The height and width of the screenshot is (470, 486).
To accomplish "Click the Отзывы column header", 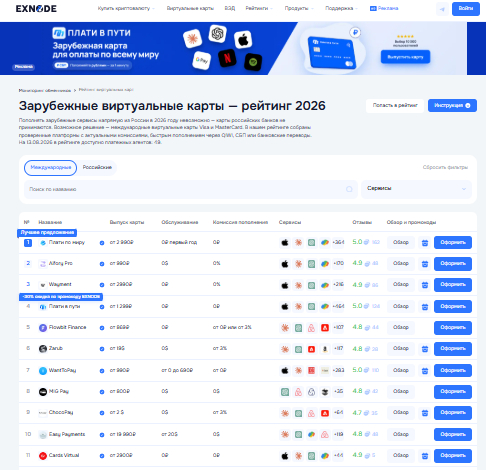I will tap(362, 222).
